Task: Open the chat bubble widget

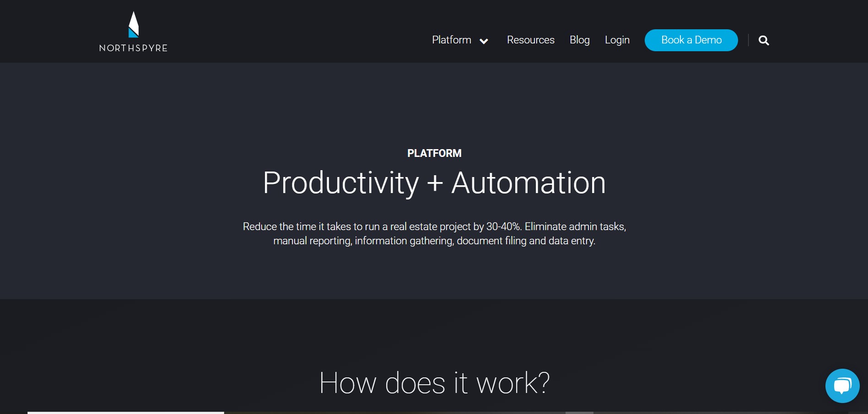Action: [842, 386]
